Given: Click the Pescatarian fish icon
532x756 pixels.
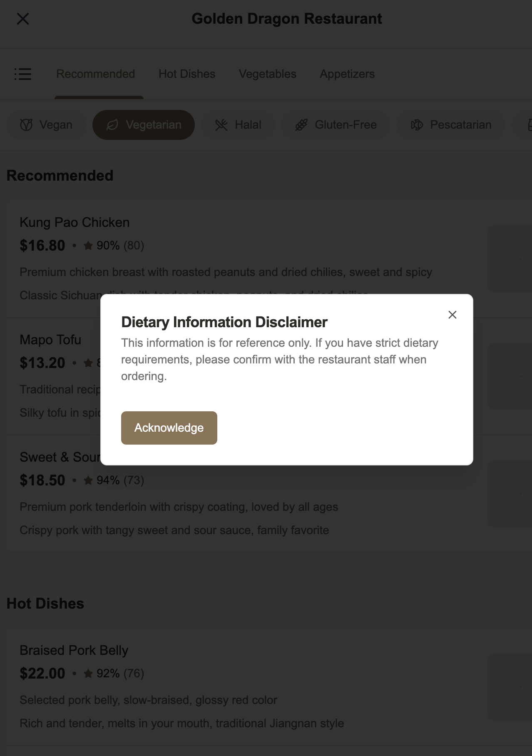Looking at the screenshot, I should tap(417, 125).
